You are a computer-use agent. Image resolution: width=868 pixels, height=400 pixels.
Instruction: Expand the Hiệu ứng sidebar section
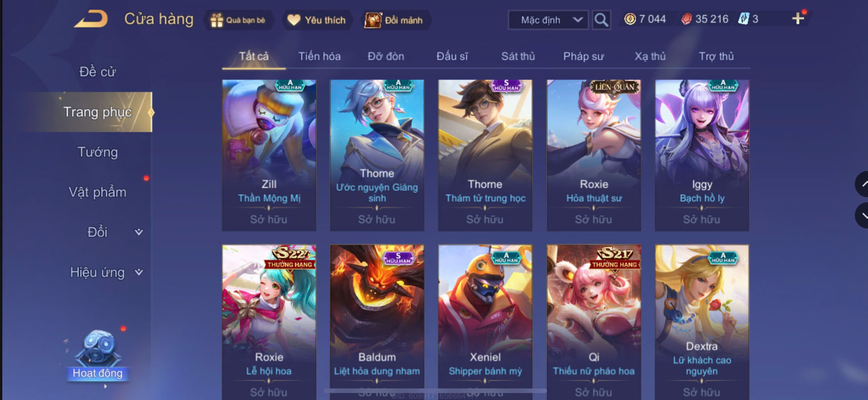(106, 272)
